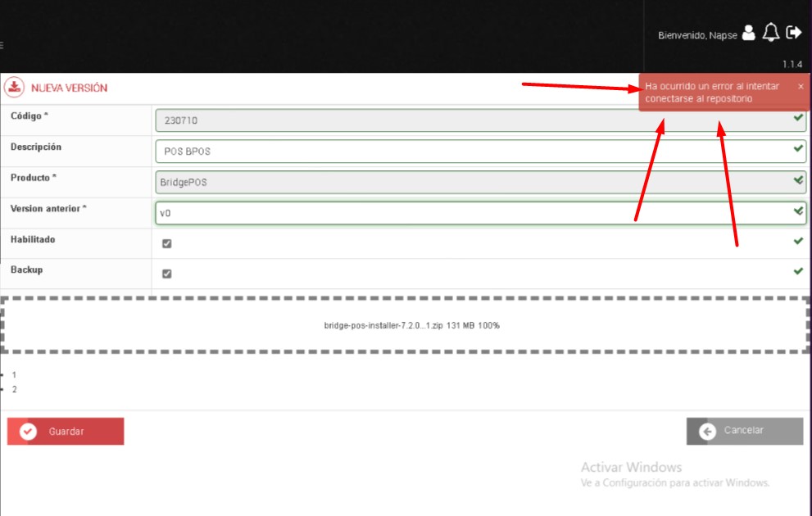Click the logout icon
The height and width of the screenshot is (516, 812).
click(793, 33)
